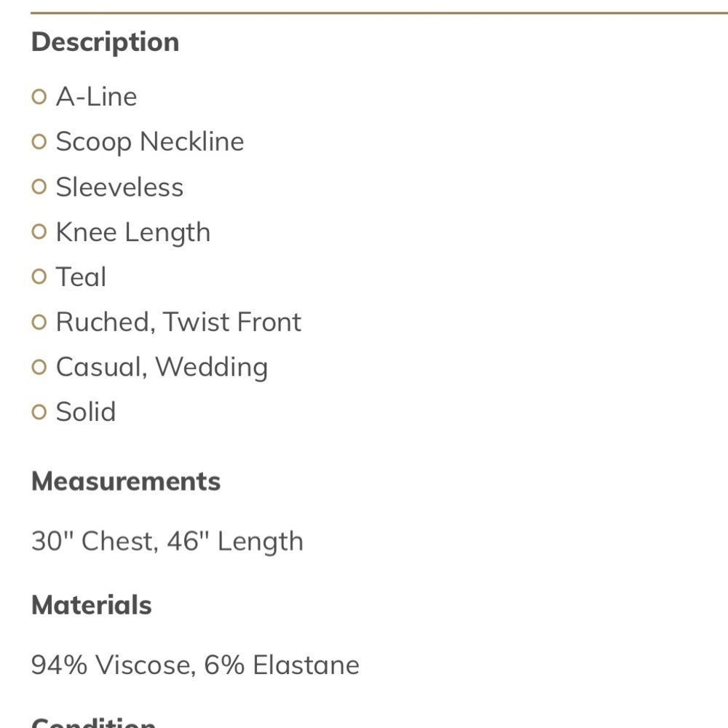Click the A-Line attribute text
Viewport: 728px width, 728px height.
[x=96, y=97]
